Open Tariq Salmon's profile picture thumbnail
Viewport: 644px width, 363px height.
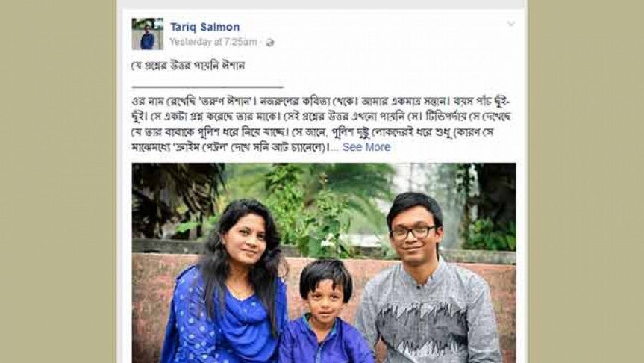pyautogui.click(x=148, y=34)
